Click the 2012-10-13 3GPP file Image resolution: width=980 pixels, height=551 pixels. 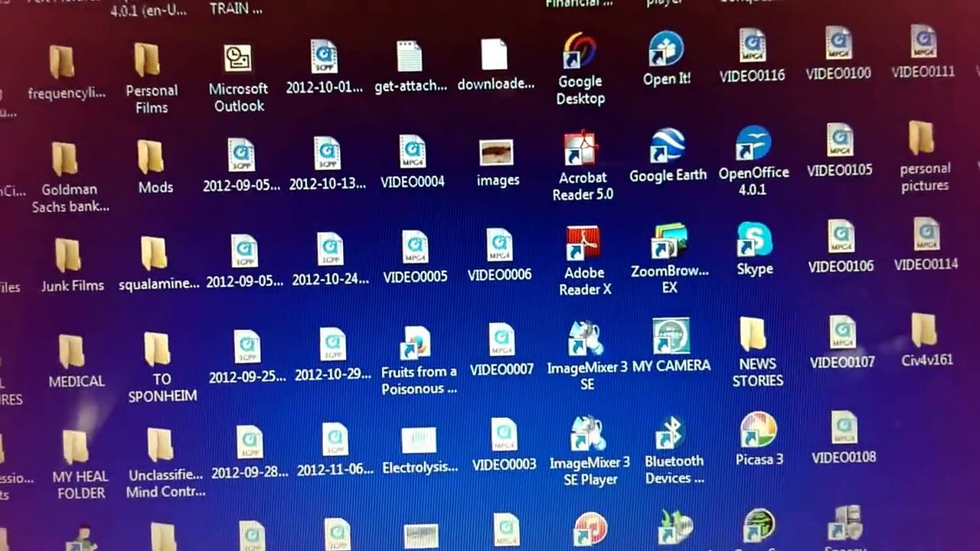(x=327, y=153)
